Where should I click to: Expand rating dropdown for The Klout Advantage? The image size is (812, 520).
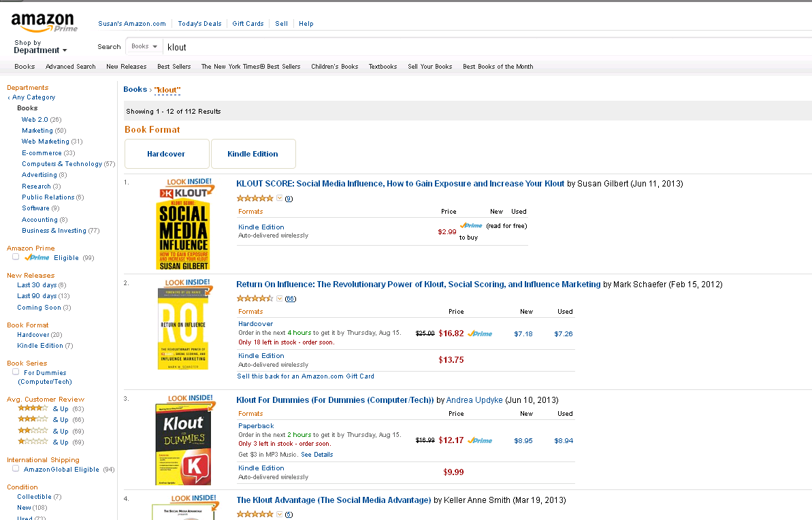280,515
